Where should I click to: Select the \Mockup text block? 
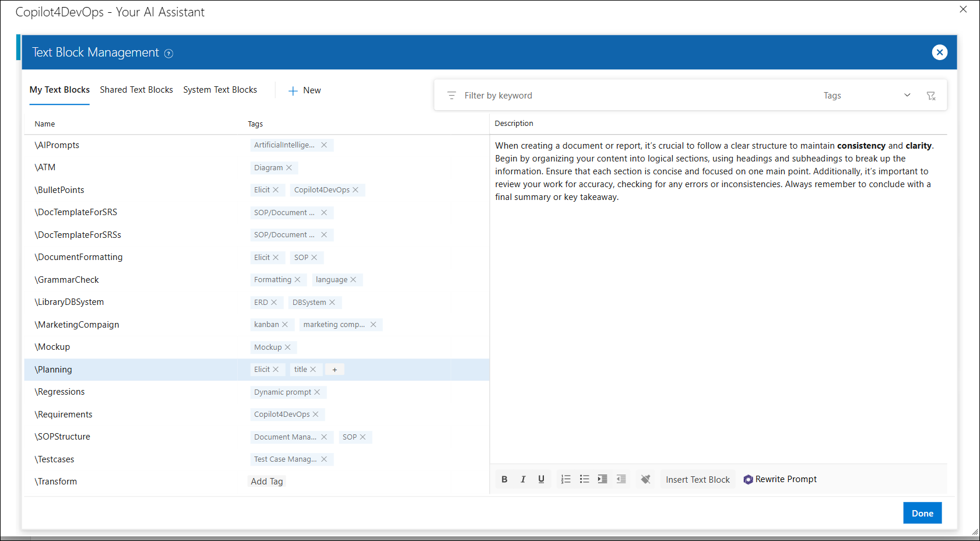coord(52,347)
